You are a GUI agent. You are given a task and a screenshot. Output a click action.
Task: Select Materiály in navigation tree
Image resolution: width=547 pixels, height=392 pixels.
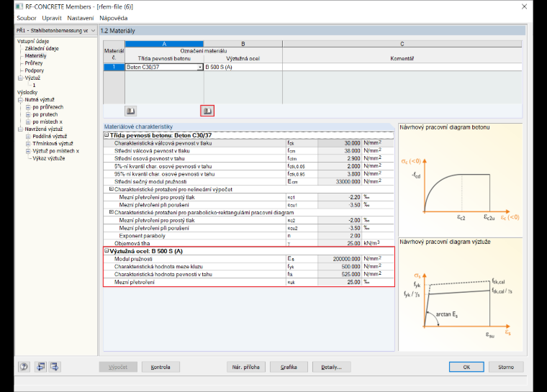tap(35, 56)
